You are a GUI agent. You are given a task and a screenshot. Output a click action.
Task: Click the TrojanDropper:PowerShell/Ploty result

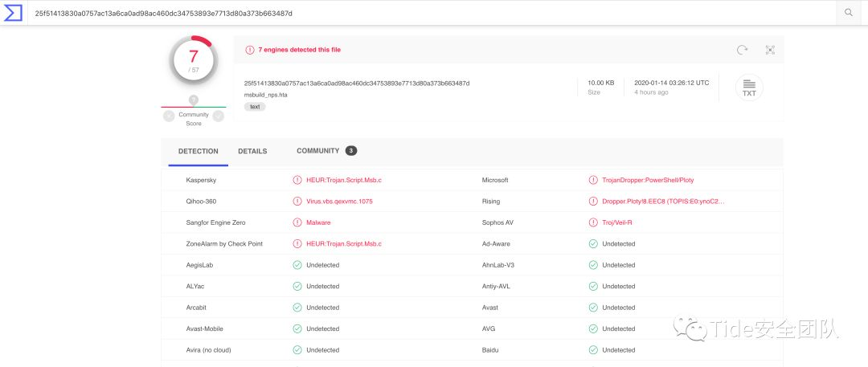pos(648,180)
